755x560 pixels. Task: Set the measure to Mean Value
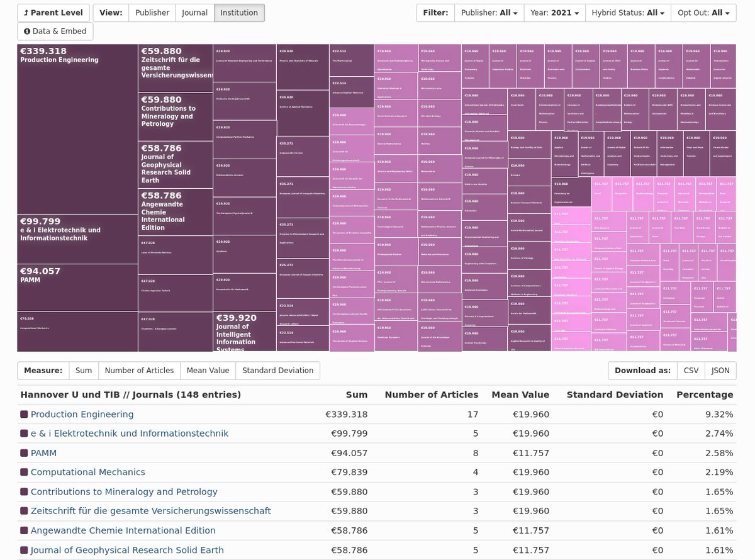[x=208, y=371]
